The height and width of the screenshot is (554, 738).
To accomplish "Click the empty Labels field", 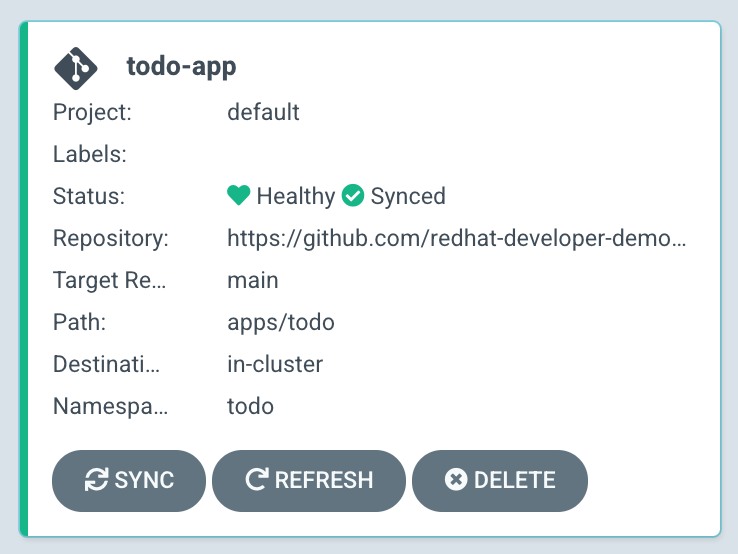I will (x=457, y=154).
